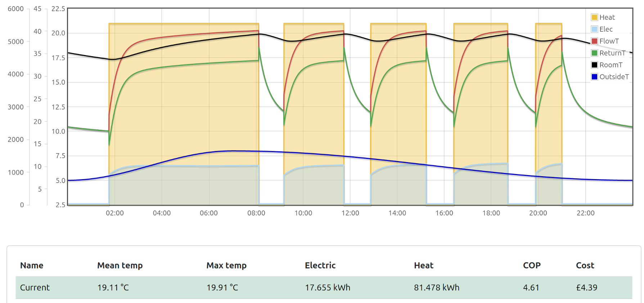
Task: Toggle the Heat series legend label
Action: click(x=607, y=17)
